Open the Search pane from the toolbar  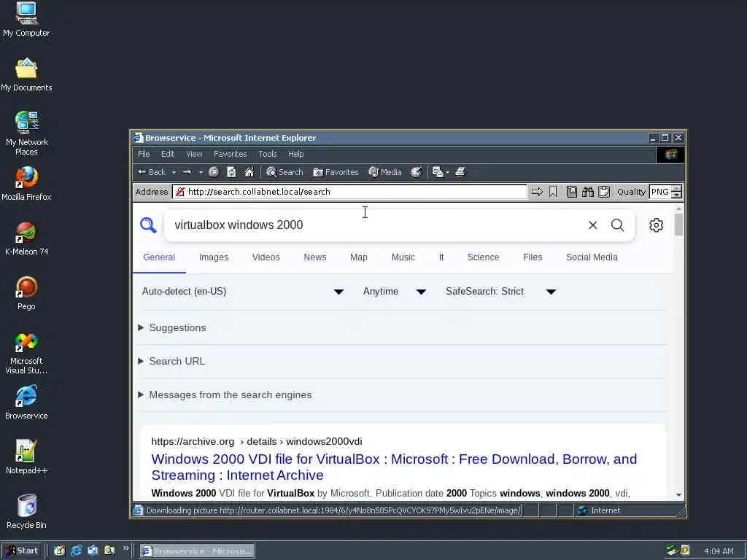click(x=285, y=172)
